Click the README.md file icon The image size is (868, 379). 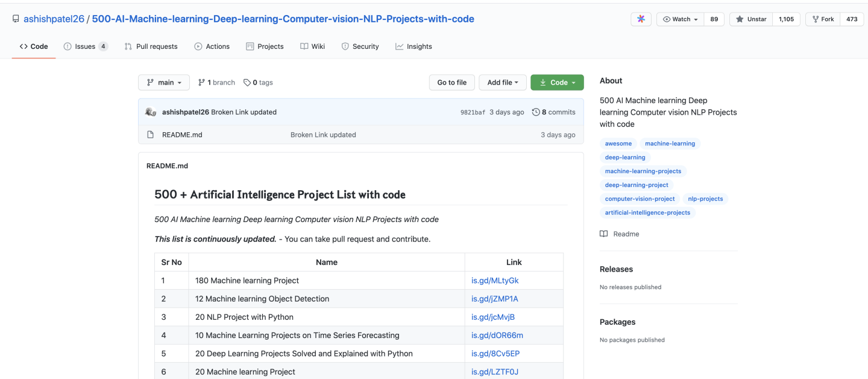tap(151, 135)
